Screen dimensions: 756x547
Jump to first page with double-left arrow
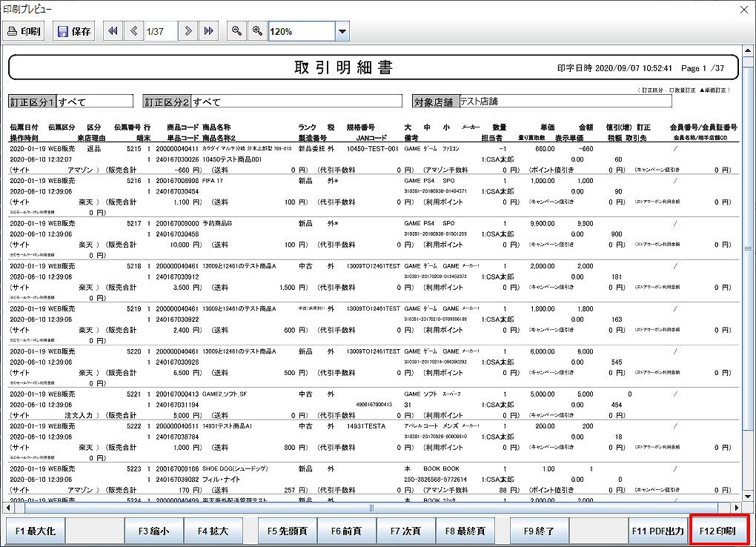(113, 31)
